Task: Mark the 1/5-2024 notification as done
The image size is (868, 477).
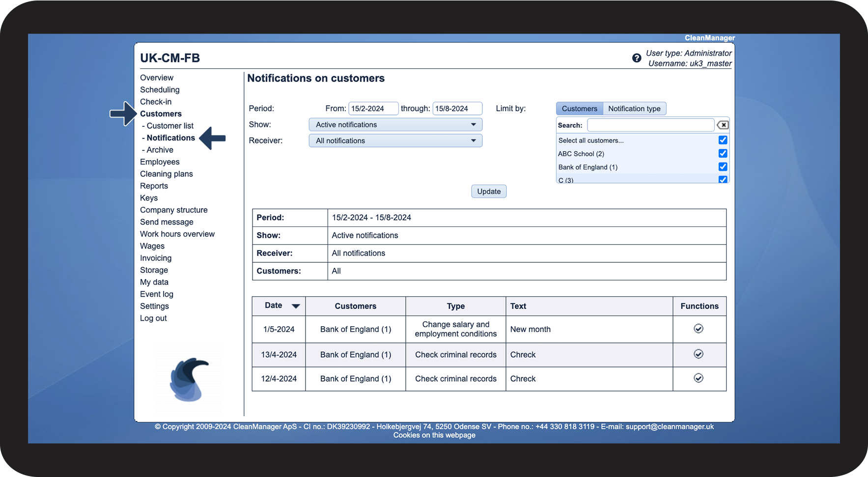Action: pyautogui.click(x=699, y=329)
